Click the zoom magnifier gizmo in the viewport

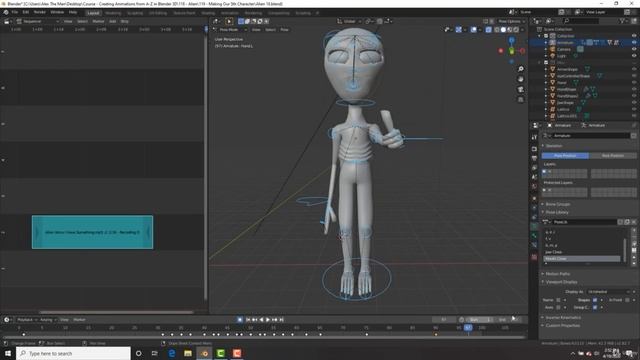click(x=520, y=69)
